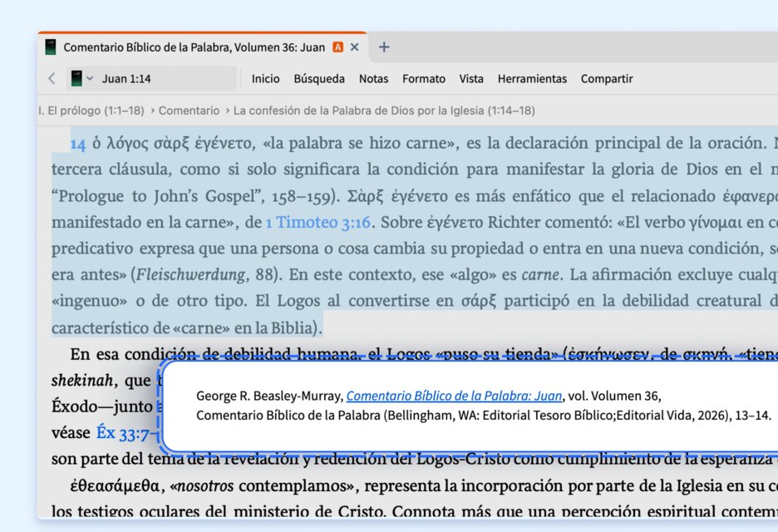The width and height of the screenshot is (778, 532).
Task: Click the resource book icon beside Juan 1:14
Action: (76, 78)
